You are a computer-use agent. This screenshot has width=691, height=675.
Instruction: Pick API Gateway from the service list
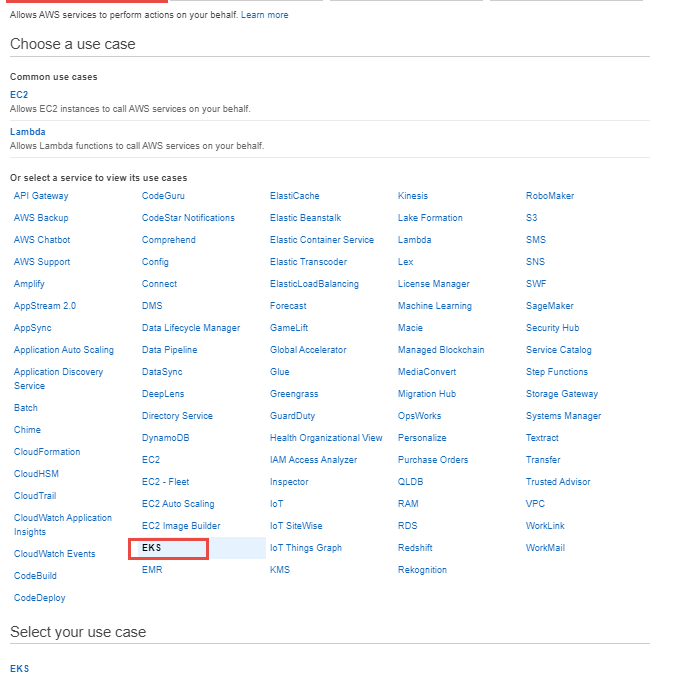pos(41,196)
